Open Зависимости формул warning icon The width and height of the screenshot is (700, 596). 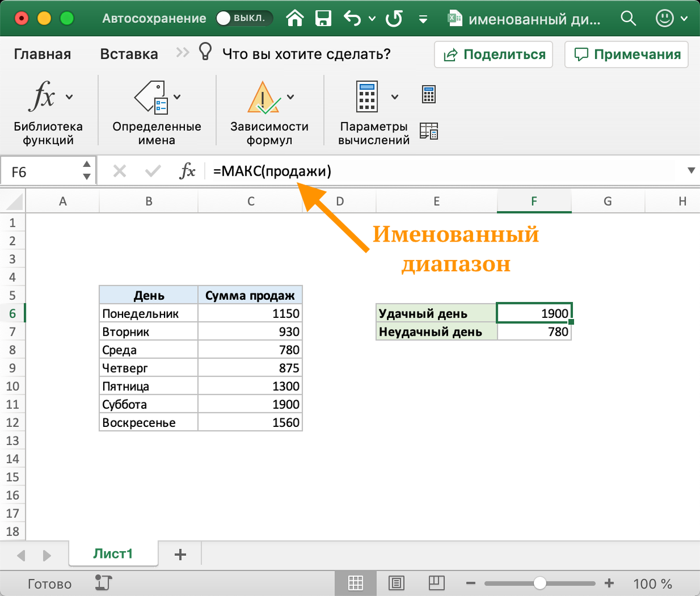264,97
